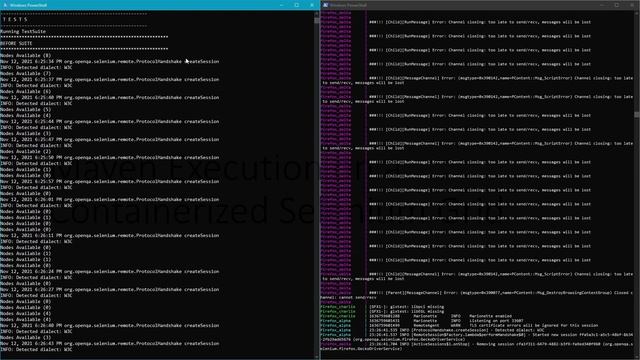
Task: Click the left window title bar text
Action: point(28,5)
